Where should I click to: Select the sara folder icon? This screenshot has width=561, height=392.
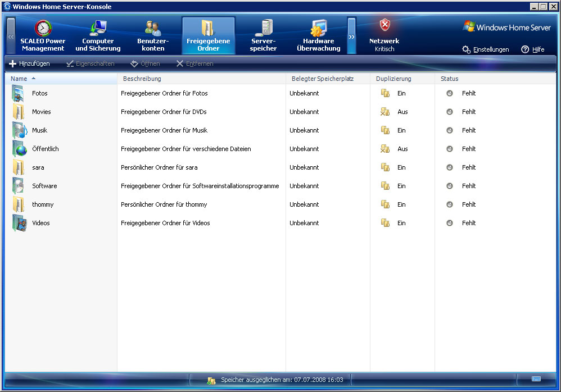coord(19,167)
